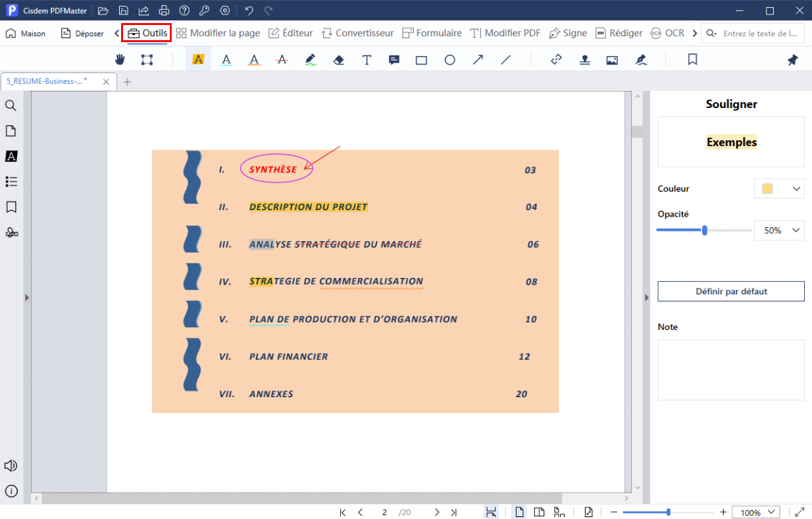Activate the highlight text tool

(198, 59)
